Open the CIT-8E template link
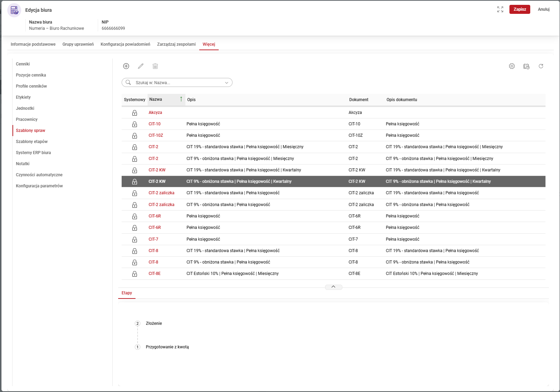Image resolution: width=560 pixels, height=392 pixels. tap(155, 274)
